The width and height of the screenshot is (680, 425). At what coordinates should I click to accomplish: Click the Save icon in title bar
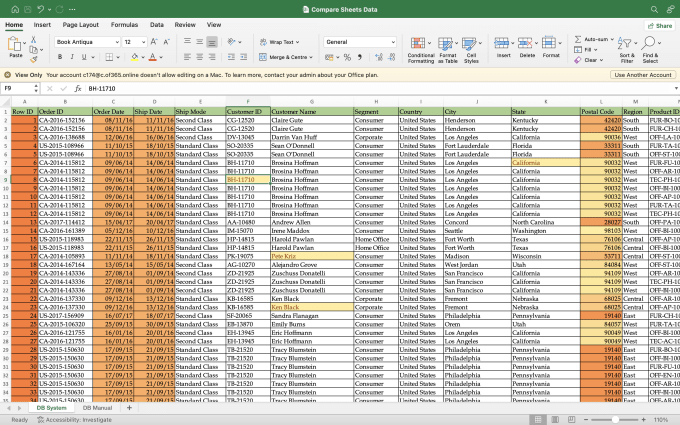point(27,9)
